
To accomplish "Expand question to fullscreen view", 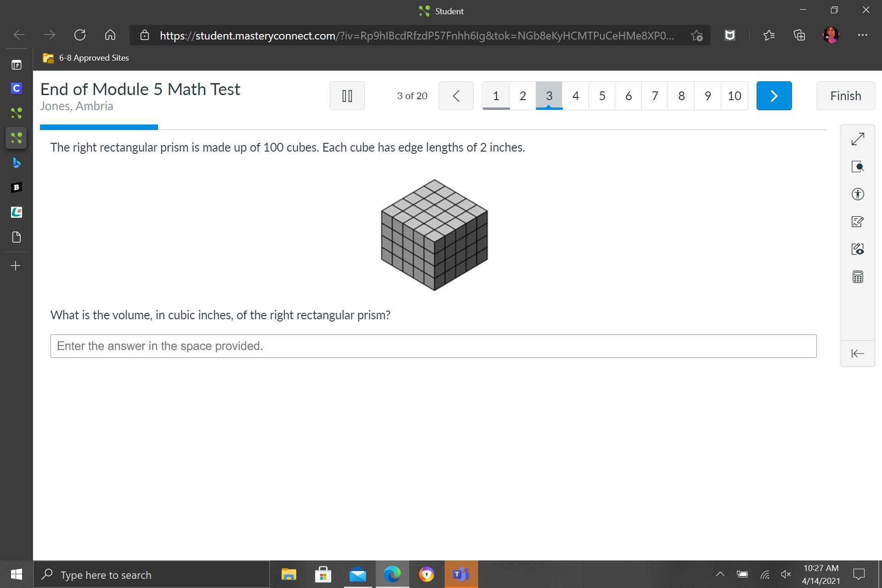I will pos(858,139).
